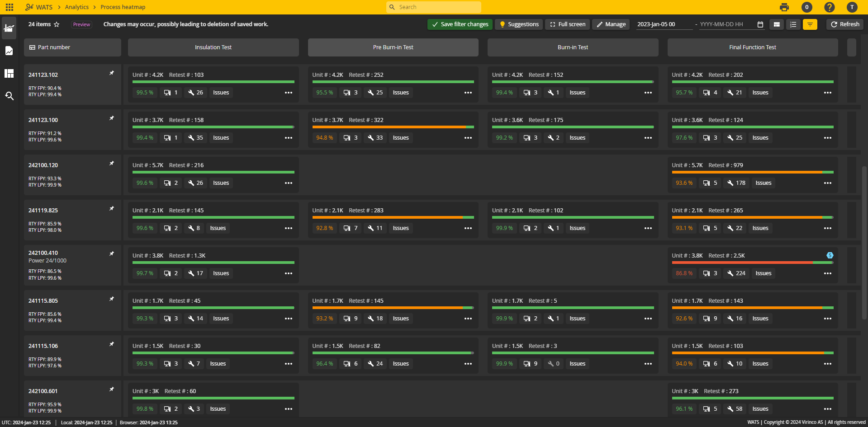Click the Burn-in Test column header
This screenshot has width=868, height=427.
coord(573,47)
